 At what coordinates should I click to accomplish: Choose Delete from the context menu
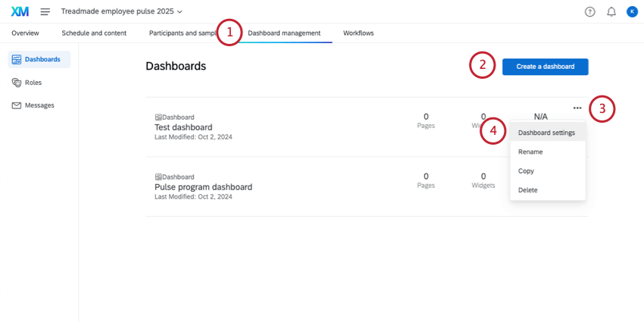coord(528,189)
